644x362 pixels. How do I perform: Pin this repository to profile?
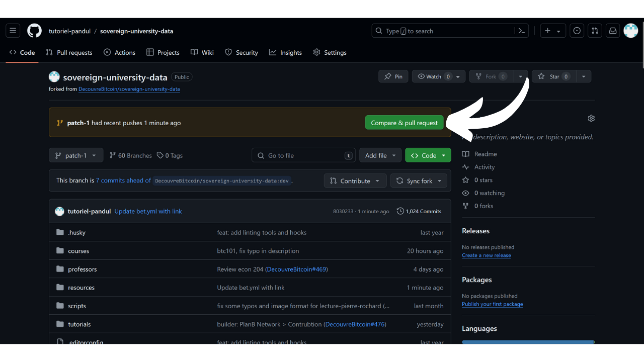pyautogui.click(x=393, y=76)
